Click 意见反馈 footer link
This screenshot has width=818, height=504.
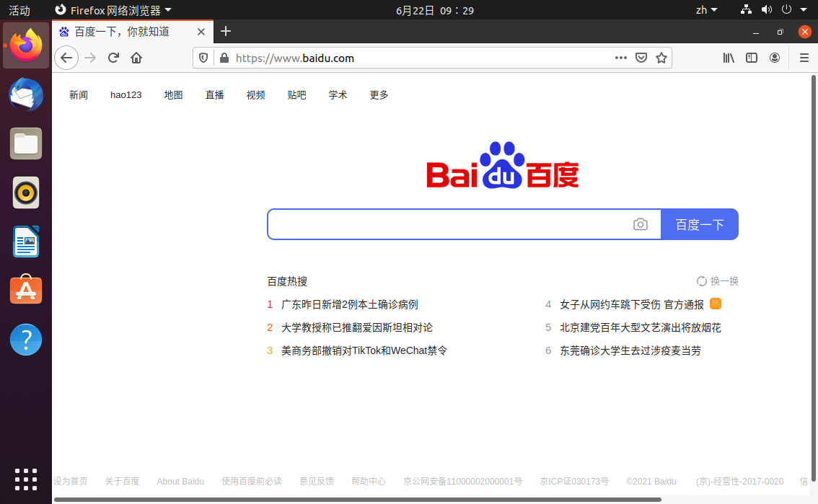[x=317, y=481]
